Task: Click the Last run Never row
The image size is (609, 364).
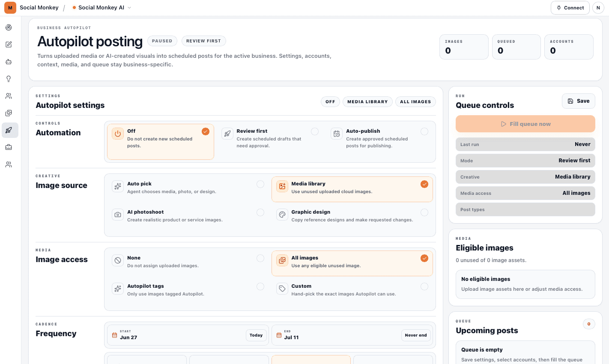Action: pyautogui.click(x=525, y=144)
